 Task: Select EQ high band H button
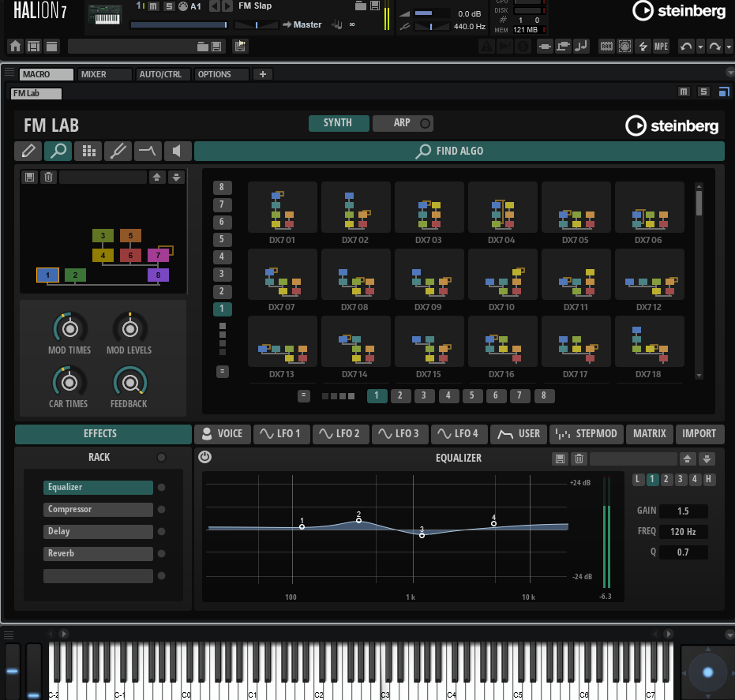tap(709, 479)
